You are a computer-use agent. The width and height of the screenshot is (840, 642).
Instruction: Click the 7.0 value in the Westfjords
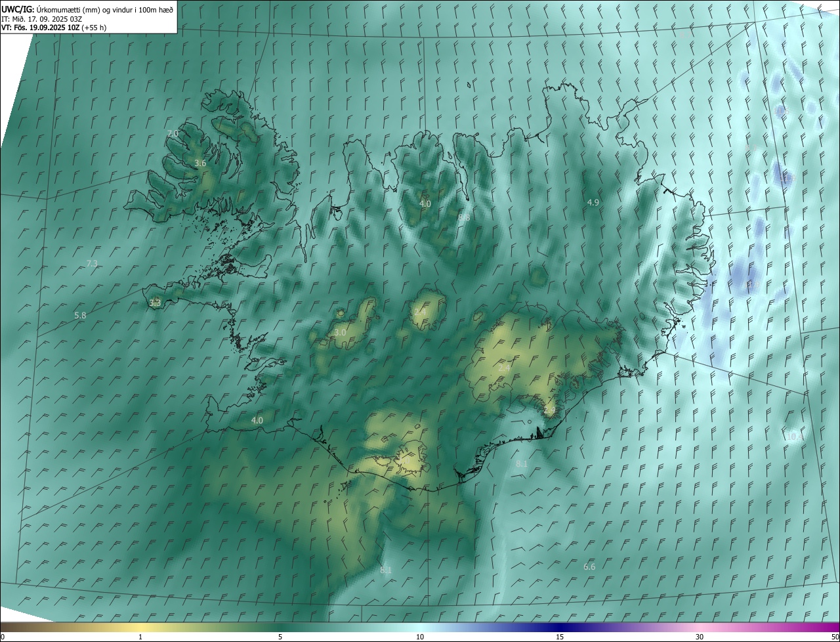tap(173, 133)
